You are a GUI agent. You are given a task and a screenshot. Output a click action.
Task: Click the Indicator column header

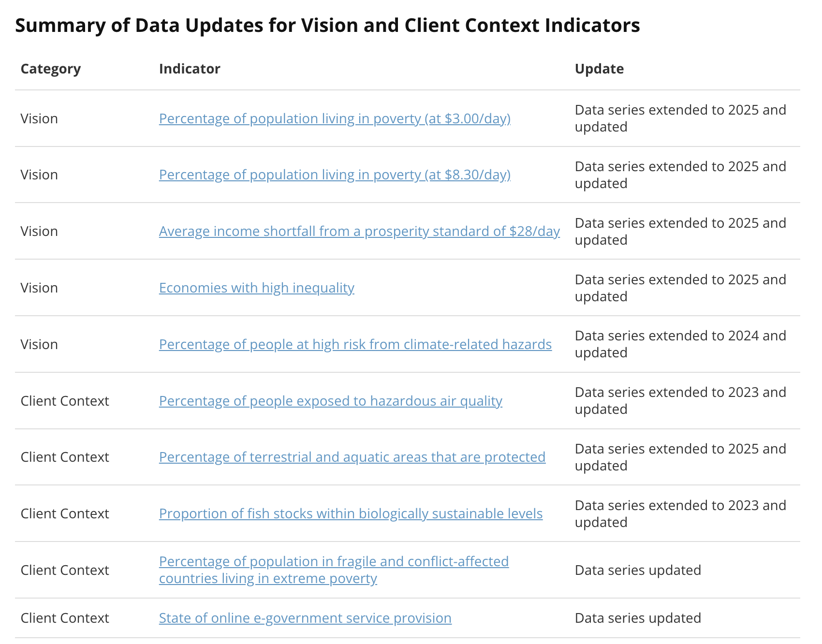coord(190,69)
